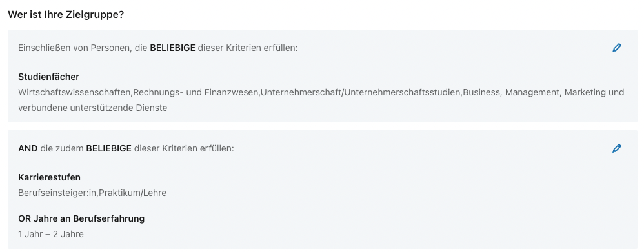Click 'Rechnungs- und Finanzwesen' study field
Viewport: 644px width, 252px height.
tap(196, 92)
